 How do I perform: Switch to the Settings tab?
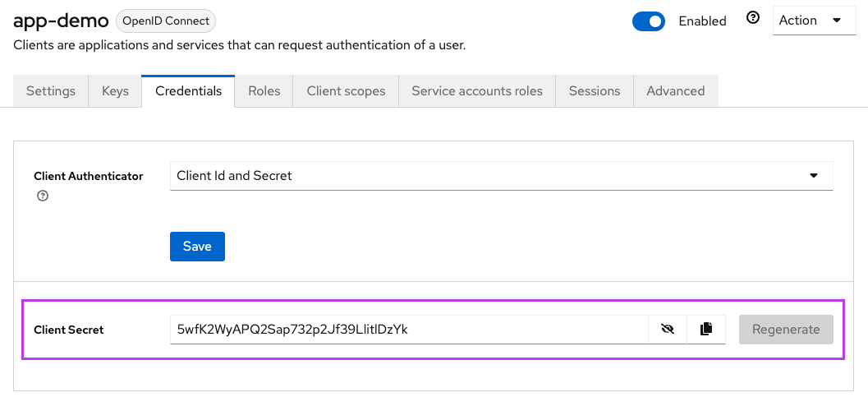[x=51, y=91]
